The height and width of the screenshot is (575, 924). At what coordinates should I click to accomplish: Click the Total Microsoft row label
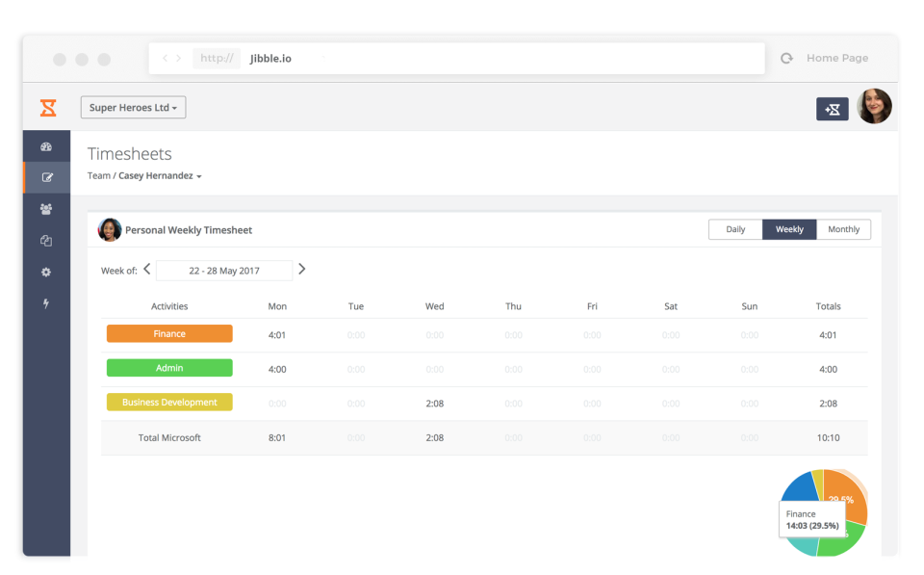tap(169, 437)
